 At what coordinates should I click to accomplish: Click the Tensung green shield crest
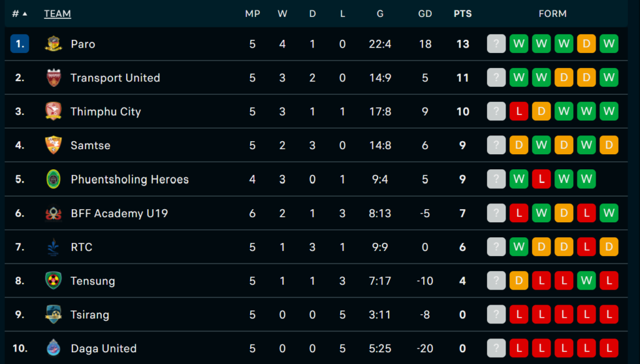tap(54, 281)
